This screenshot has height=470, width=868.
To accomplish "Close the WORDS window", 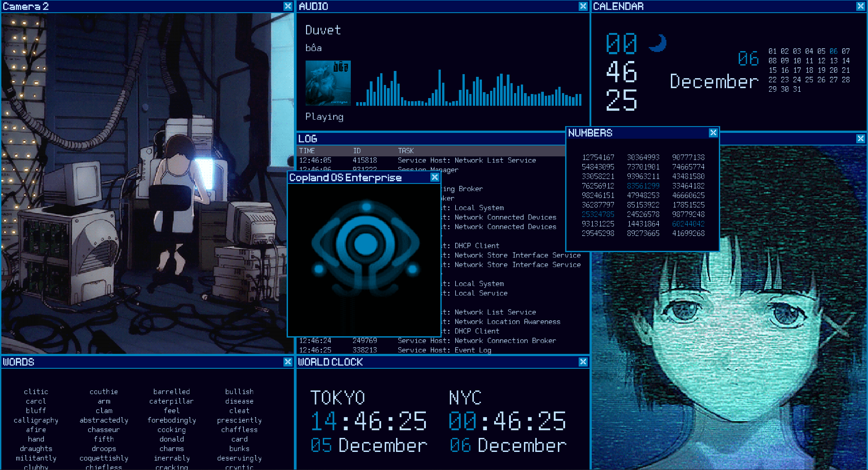I will tap(288, 362).
